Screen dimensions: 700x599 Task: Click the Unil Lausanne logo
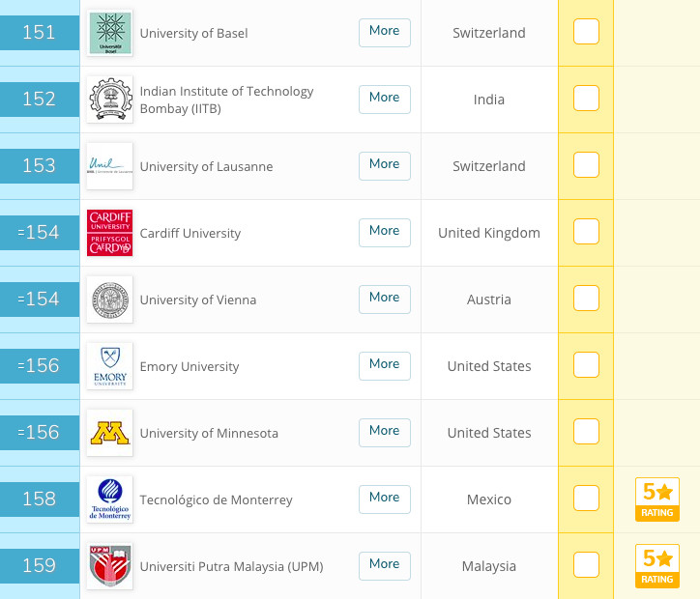pyautogui.click(x=110, y=166)
